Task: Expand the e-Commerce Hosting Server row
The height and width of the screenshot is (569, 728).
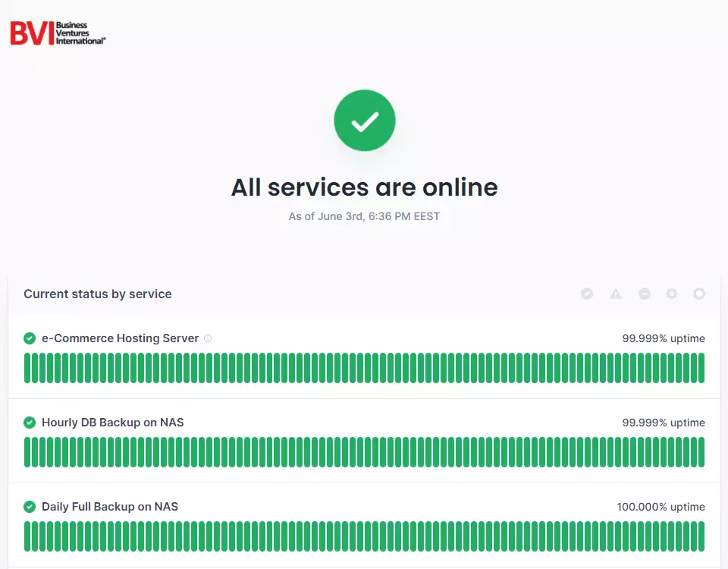Action: tap(364, 338)
